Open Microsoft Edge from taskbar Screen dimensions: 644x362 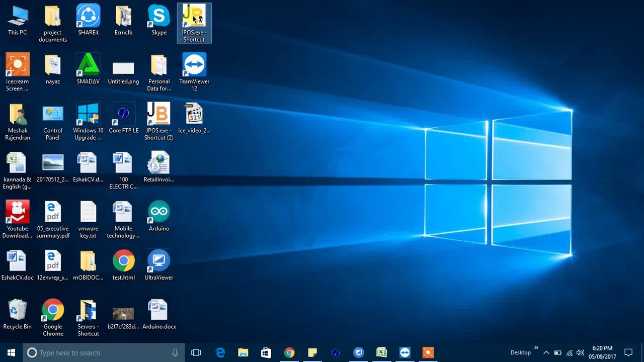coord(220,352)
